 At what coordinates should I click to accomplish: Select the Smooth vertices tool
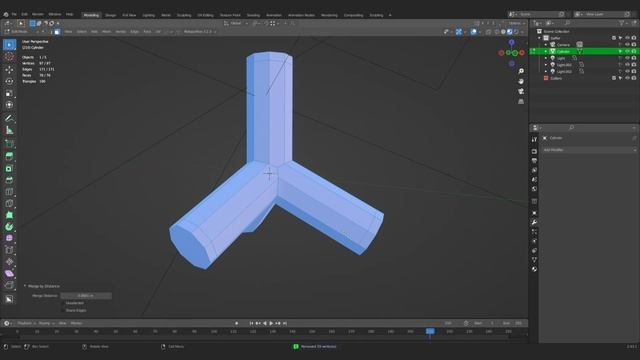click(x=9, y=238)
